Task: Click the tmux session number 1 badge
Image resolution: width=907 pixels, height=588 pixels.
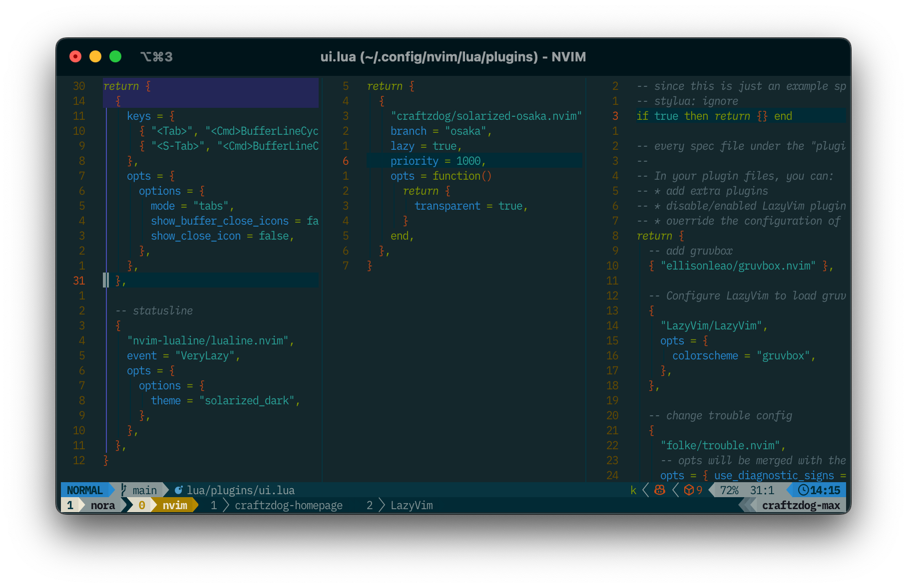Action: tap(70, 505)
